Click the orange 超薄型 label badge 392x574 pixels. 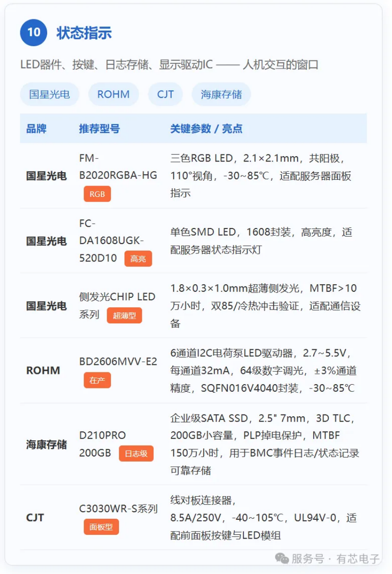[x=125, y=315]
